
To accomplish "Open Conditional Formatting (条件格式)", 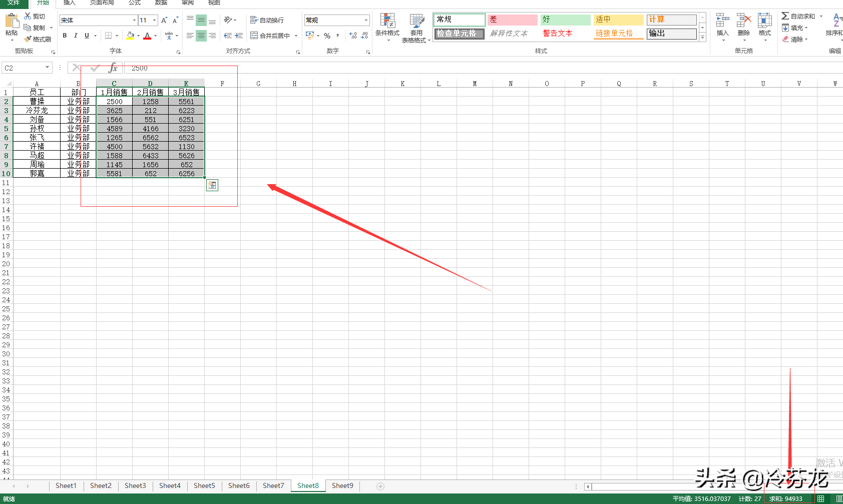I will 387,27.
